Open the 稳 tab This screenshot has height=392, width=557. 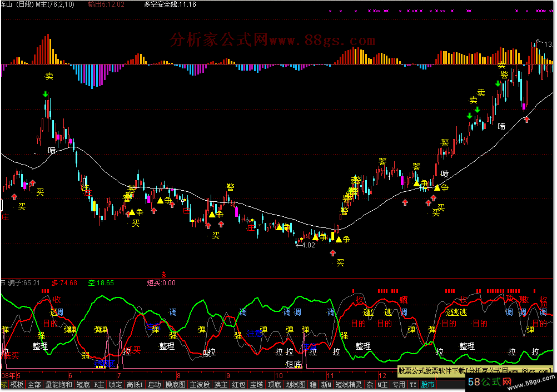[314, 385]
